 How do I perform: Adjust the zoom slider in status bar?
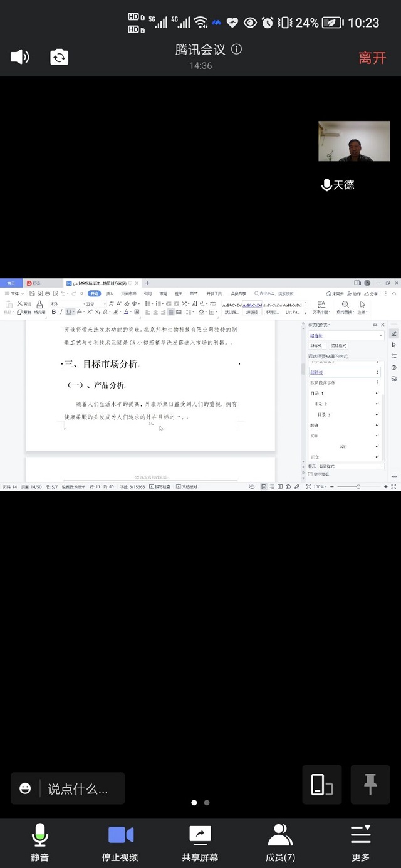(358, 486)
